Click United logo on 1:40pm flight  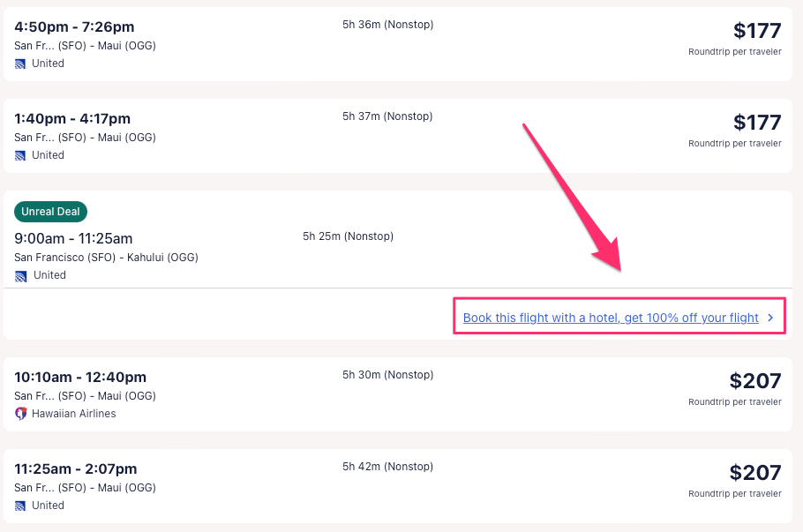[x=20, y=155]
